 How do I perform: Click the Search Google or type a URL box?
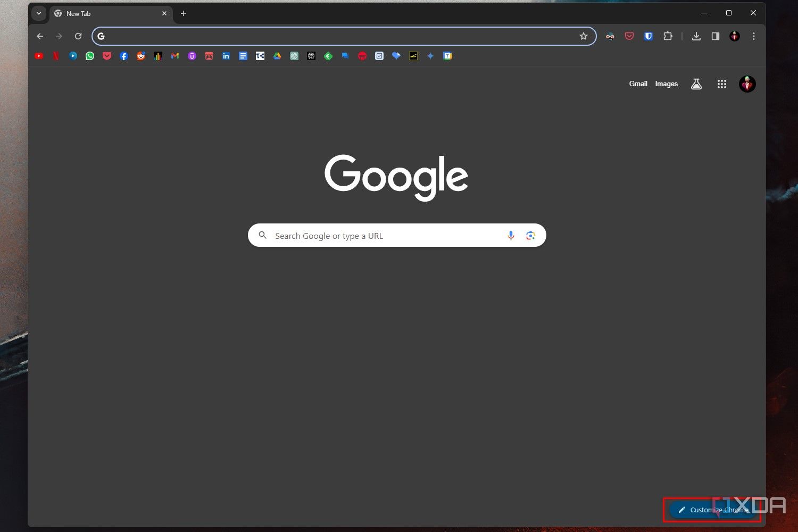[x=397, y=235]
